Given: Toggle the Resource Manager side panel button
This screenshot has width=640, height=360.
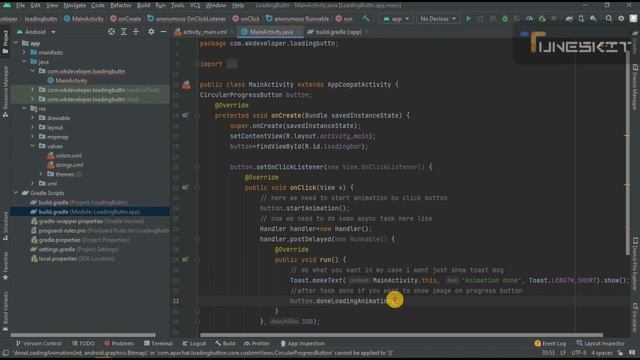Looking at the screenshot, I should [x=5, y=91].
